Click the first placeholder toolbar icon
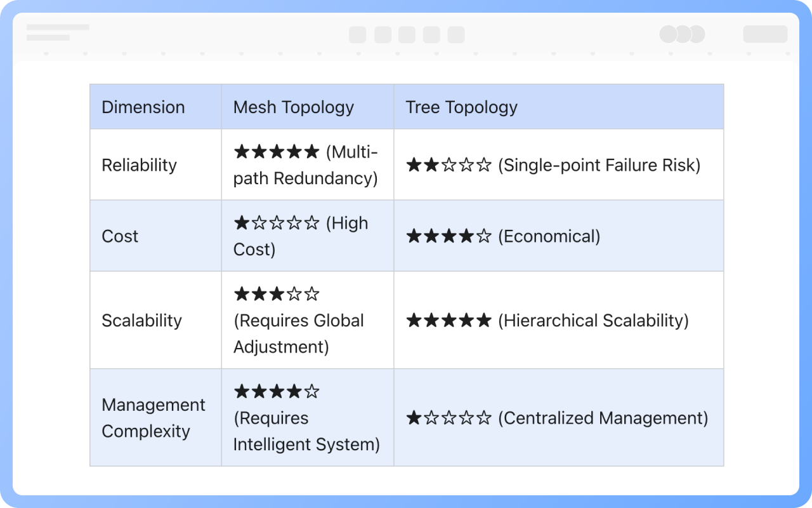812x508 pixels. 357,34
